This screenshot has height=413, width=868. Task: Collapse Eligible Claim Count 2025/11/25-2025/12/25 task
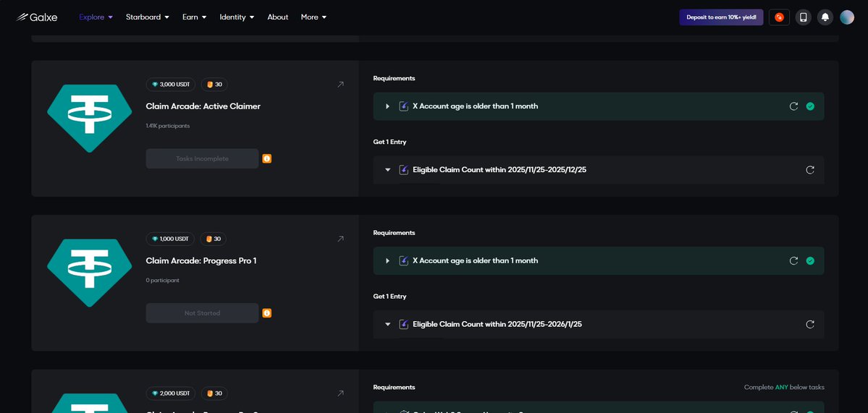[387, 170]
